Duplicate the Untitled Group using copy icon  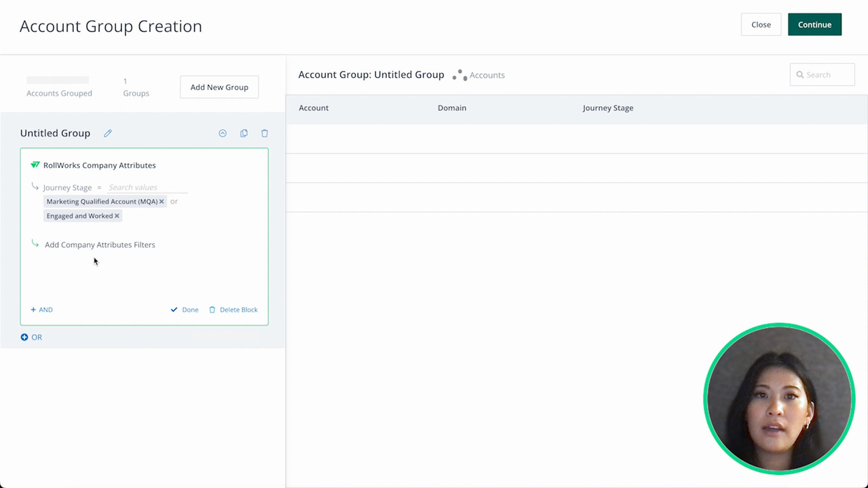point(244,133)
